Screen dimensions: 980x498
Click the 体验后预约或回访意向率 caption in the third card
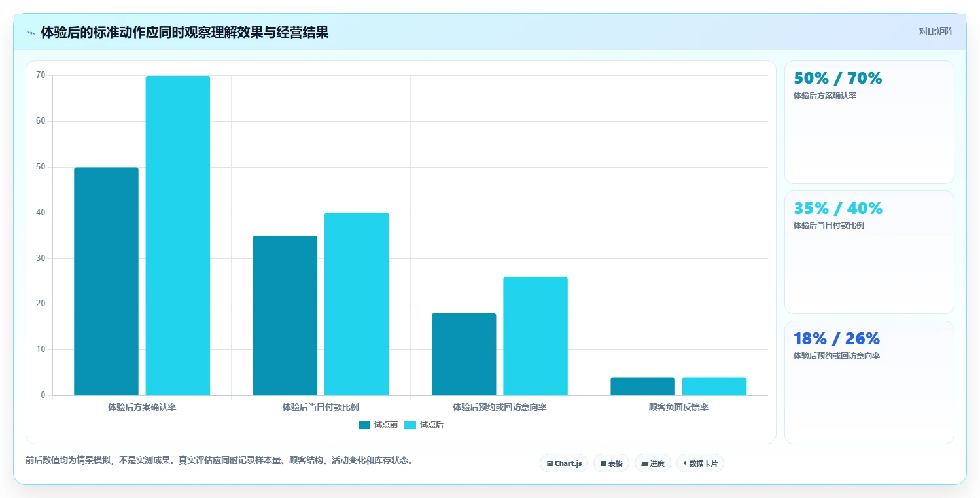[837, 356]
